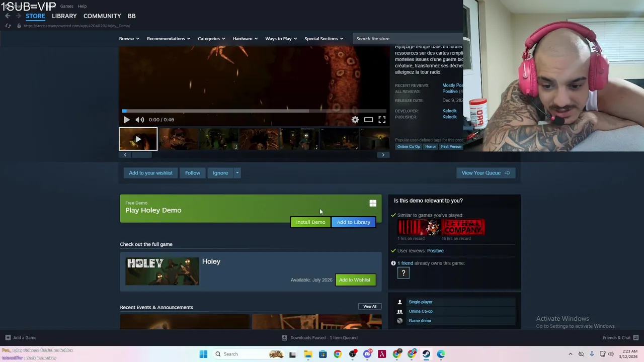Play the trailer video
The image size is (644, 362).
126,120
